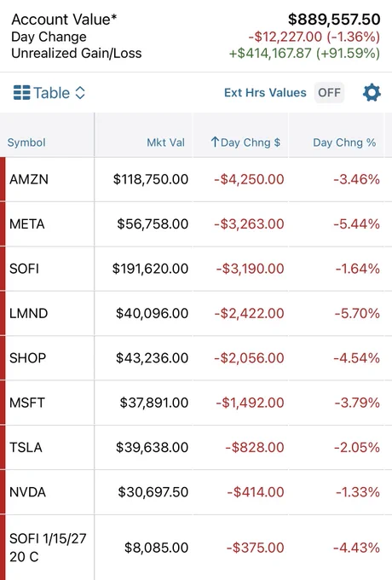Sort by Day Chng % column header
This screenshot has height=580, width=392.
344,142
